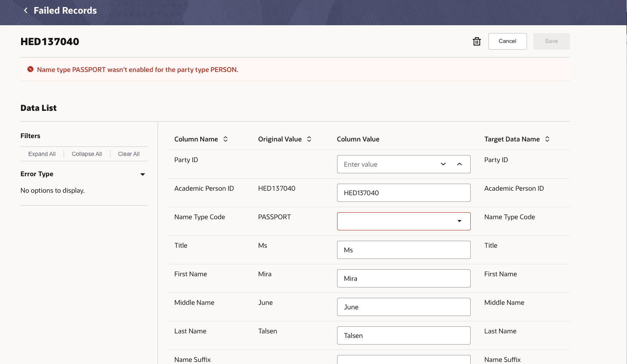Delete record using trash icon
The height and width of the screenshot is (364, 627).
pyautogui.click(x=477, y=41)
